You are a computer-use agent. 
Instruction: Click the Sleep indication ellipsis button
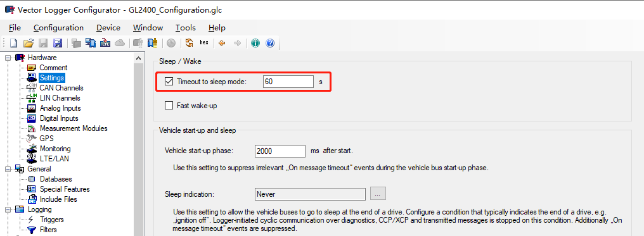point(378,194)
